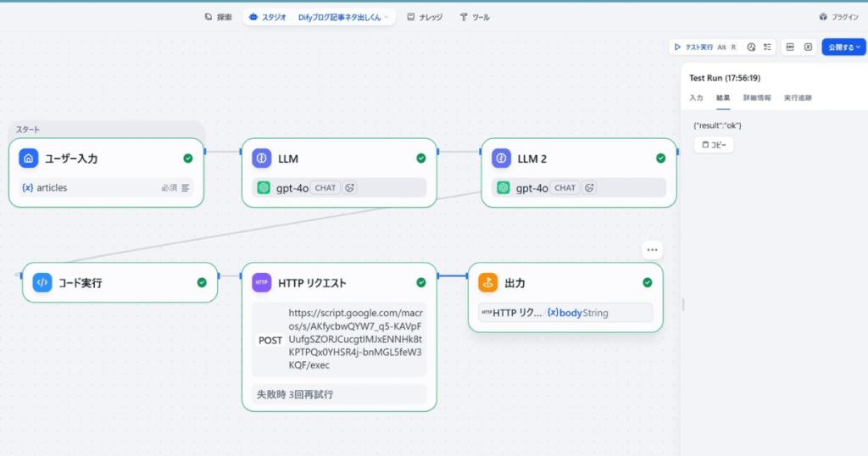Click the LLM 2 node brain icon
Viewport: 868px width, 456px height.
(502, 158)
